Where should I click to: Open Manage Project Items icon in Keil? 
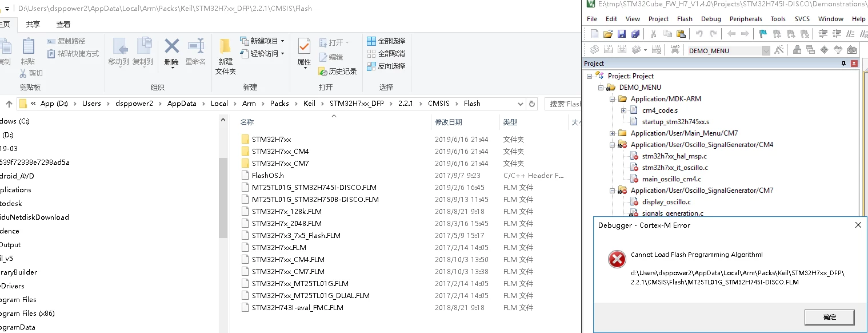(797, 50)
